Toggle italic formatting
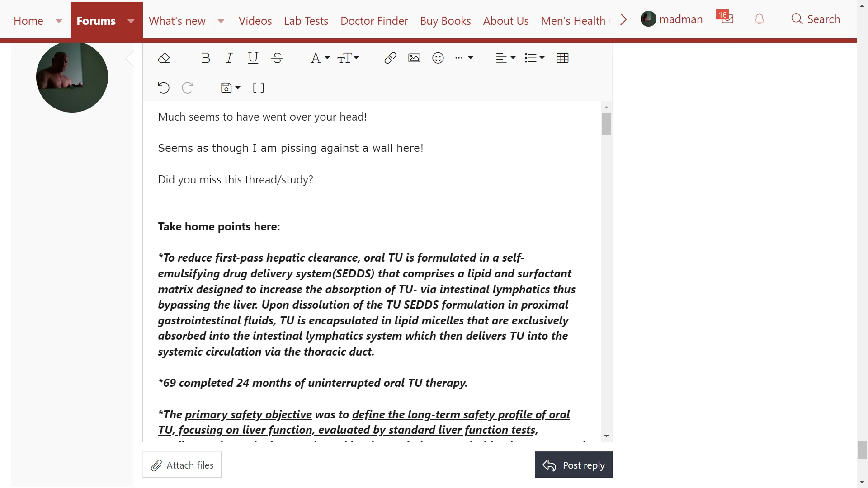 229,58
